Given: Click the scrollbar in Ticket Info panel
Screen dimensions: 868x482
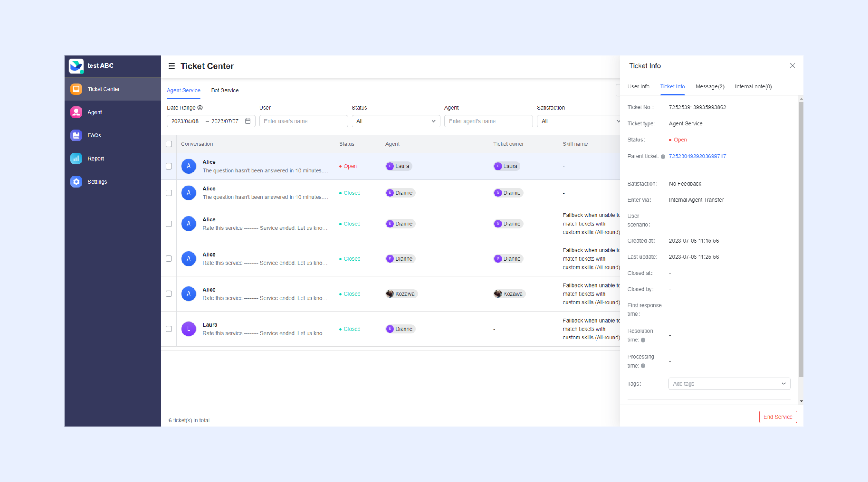Looking at the screenshot, I should (x=801, y=239).
